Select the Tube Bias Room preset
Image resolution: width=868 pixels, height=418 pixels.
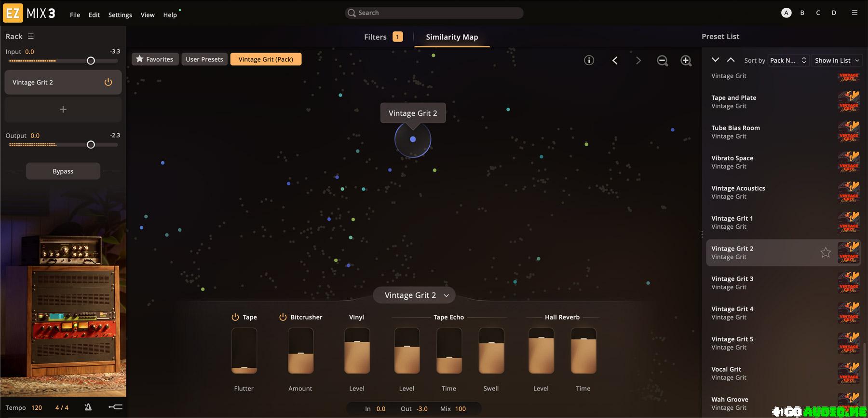click(784, 132)
